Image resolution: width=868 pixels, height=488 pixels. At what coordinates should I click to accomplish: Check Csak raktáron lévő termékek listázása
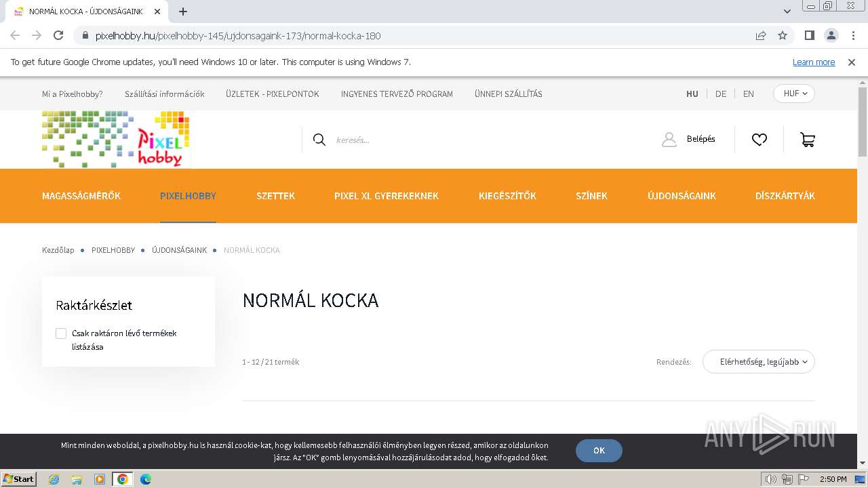(61, 333)
